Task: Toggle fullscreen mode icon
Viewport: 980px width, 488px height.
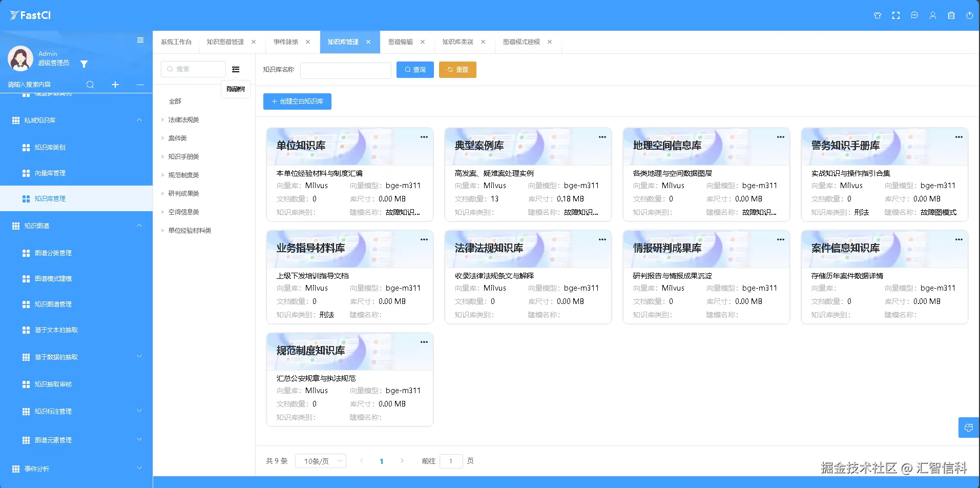Action: (x=896, y=15)
